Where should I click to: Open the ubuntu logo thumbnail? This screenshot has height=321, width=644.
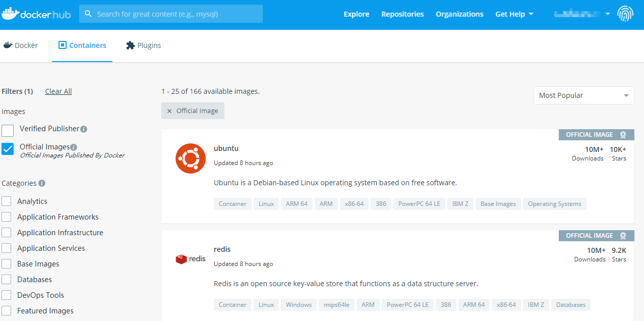191,158
